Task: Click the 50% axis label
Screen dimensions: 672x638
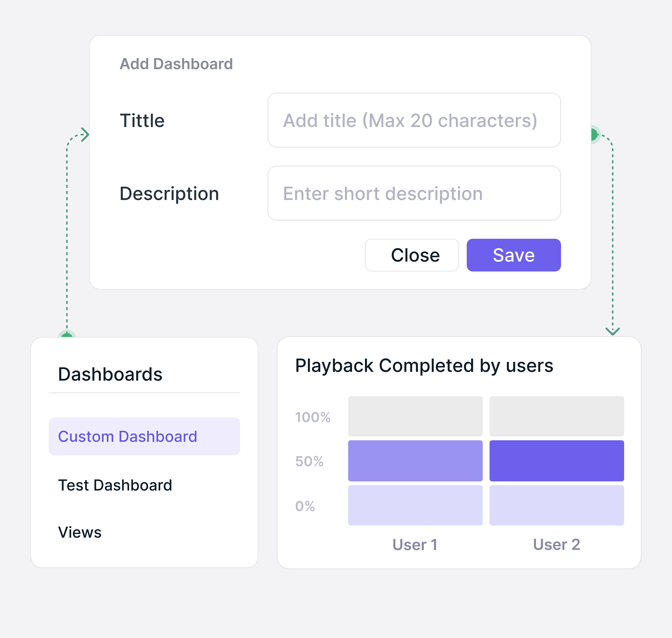Action: (309, 461)
